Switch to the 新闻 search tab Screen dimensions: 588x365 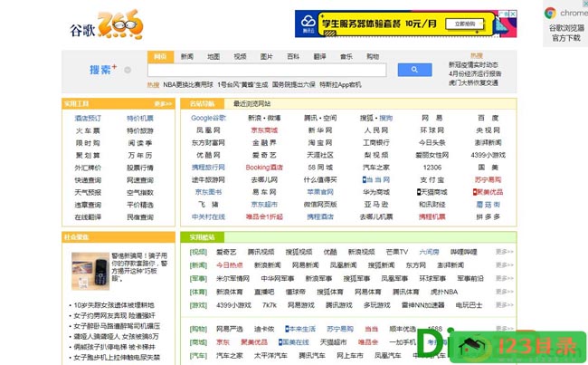[186, 57]
